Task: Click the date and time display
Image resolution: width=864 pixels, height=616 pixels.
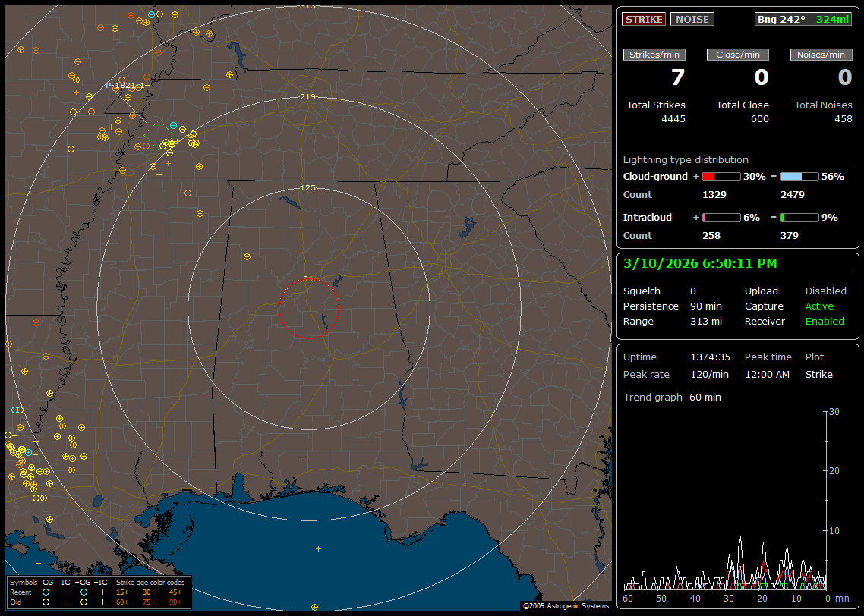Action: tap(699, 263)
